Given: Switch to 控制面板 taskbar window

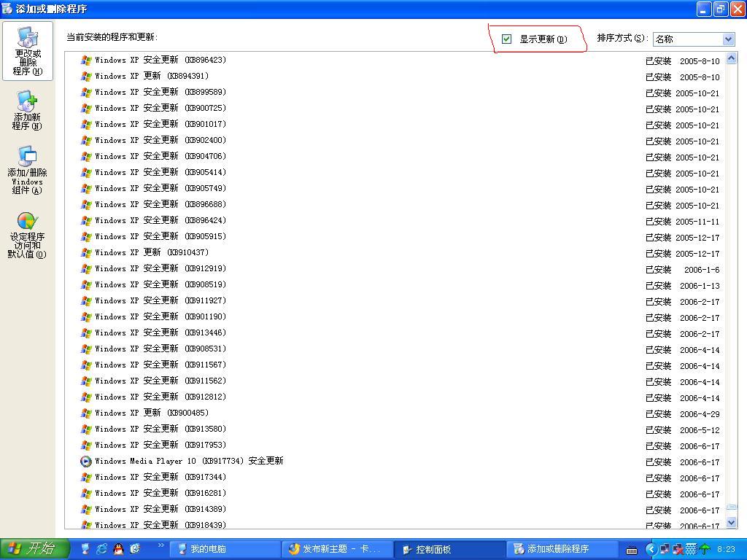Looking at the screenshot, I should [x=449, y=549].
